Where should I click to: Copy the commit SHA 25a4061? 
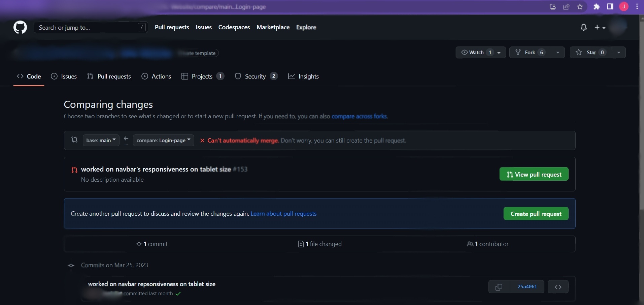point(499,287)
